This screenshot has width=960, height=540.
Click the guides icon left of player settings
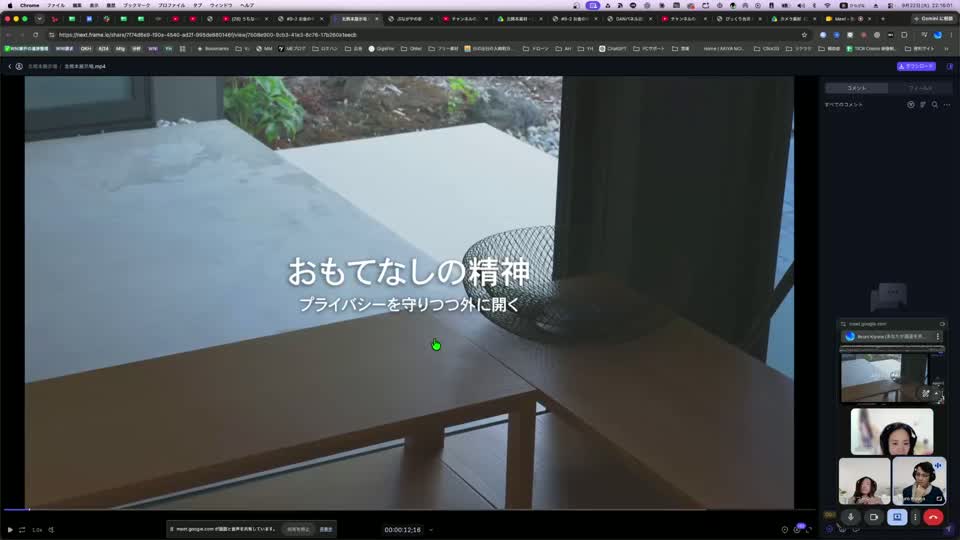click(x=784, y=530)
